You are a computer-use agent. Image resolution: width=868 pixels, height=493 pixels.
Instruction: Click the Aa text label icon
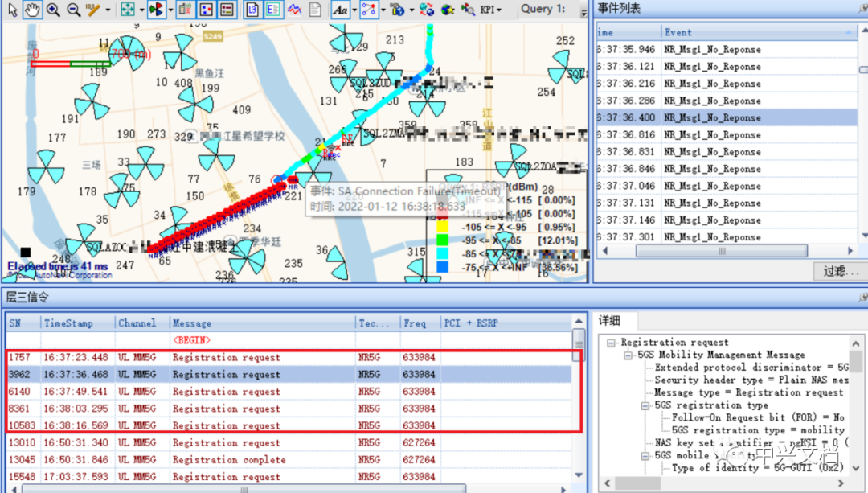[x=339, y=8]
